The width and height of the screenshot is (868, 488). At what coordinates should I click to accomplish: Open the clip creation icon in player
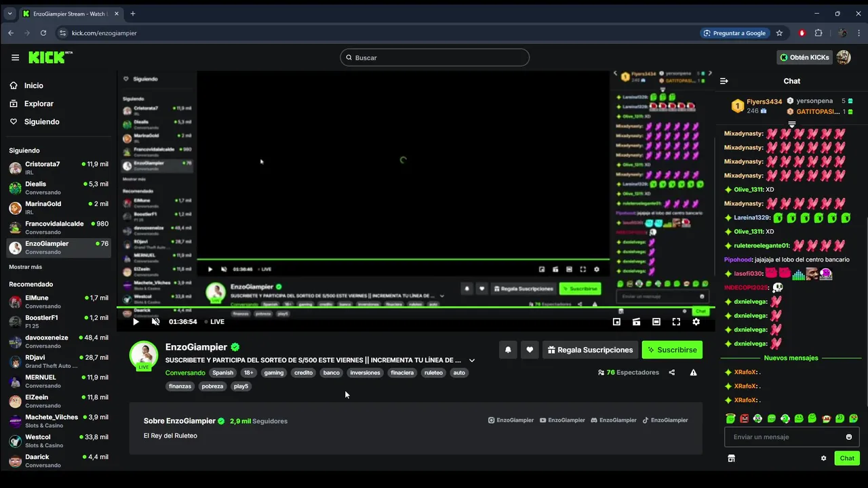pos(636,322)
